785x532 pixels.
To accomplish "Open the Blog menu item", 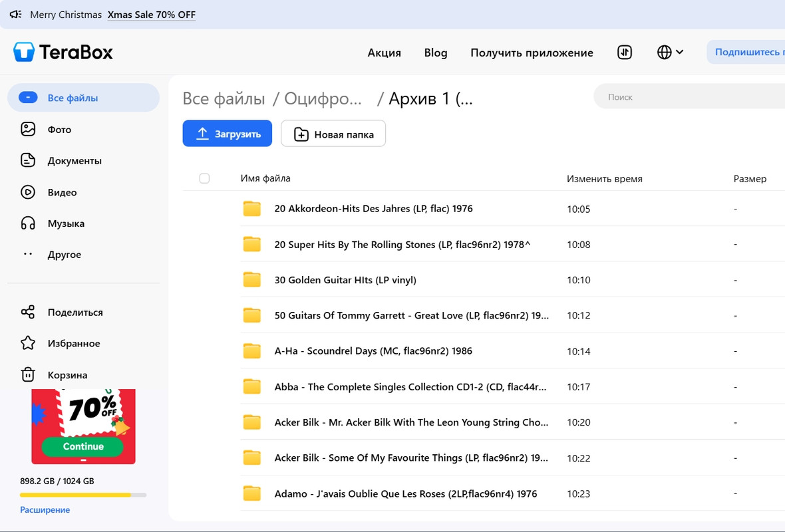I will point(436,53).
